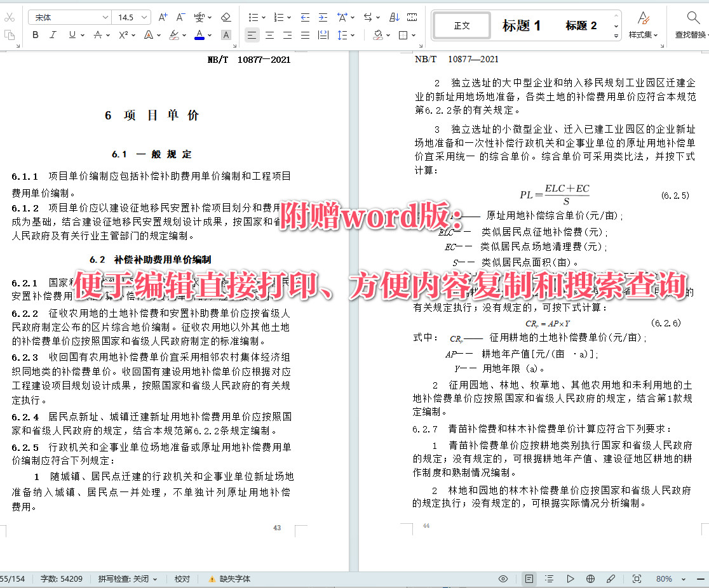Apply the 标题 2 heading style
Screen dimensions: 709x588
coord(581,25)
